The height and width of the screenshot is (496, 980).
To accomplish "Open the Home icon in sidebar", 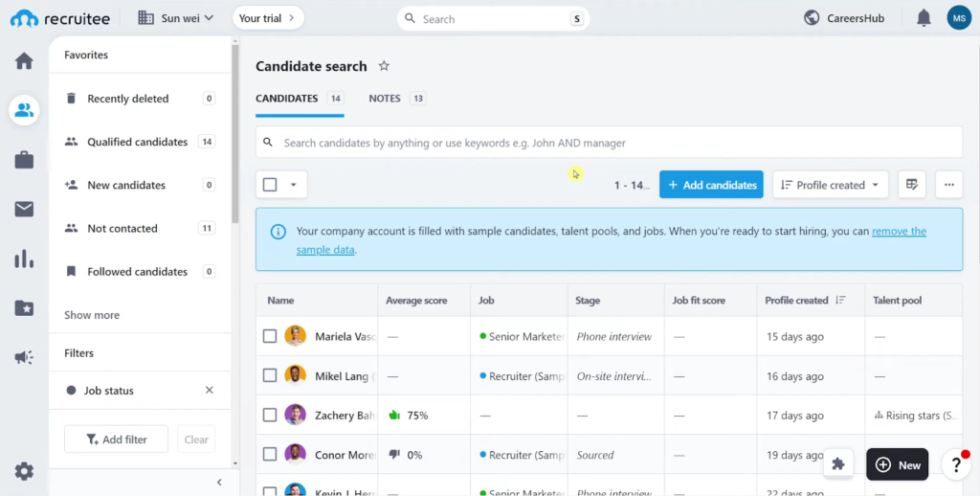I will [24, 61].
